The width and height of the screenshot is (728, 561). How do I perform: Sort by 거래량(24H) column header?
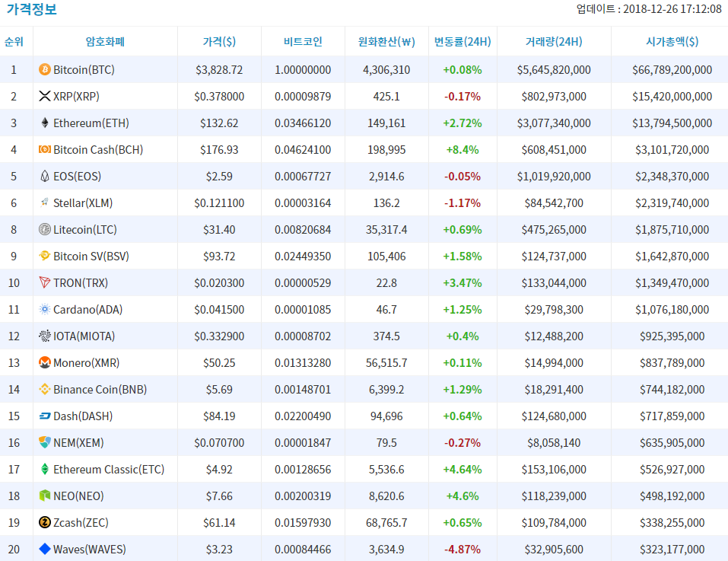point(554,42)
